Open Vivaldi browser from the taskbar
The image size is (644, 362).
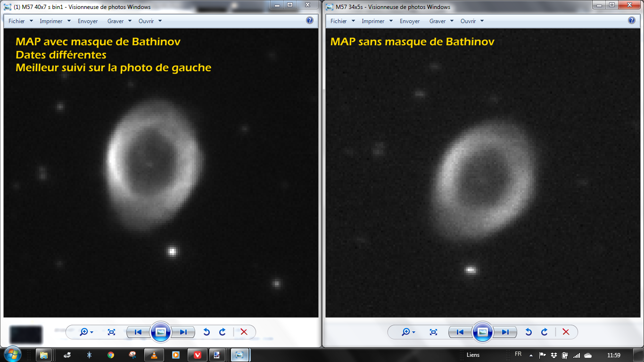[198, 354]
